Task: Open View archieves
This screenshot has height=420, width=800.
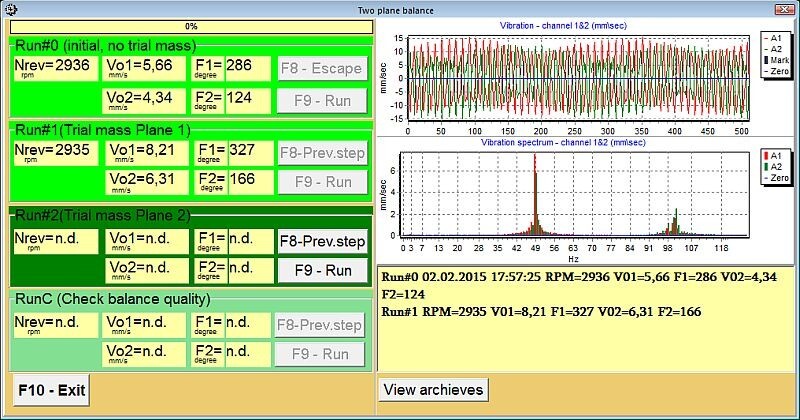Action: [x=433, y=389]
